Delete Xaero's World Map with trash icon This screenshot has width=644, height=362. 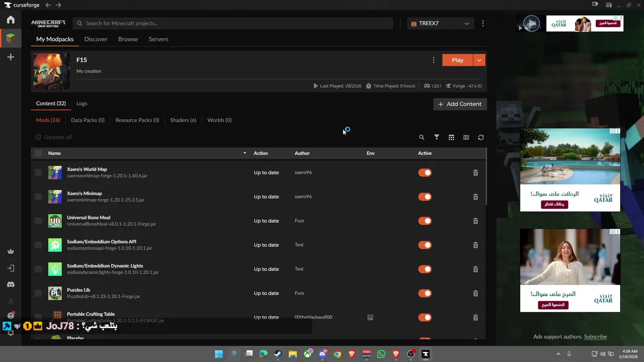click(x=475, y=172)
